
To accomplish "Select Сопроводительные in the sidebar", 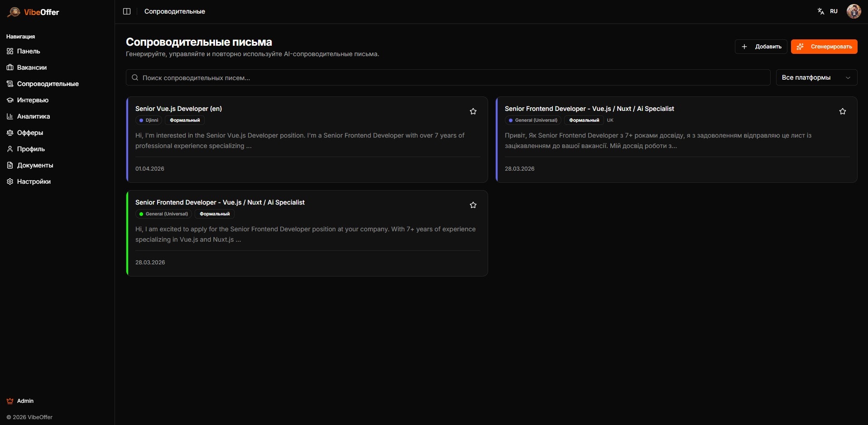I will [48, 84].
